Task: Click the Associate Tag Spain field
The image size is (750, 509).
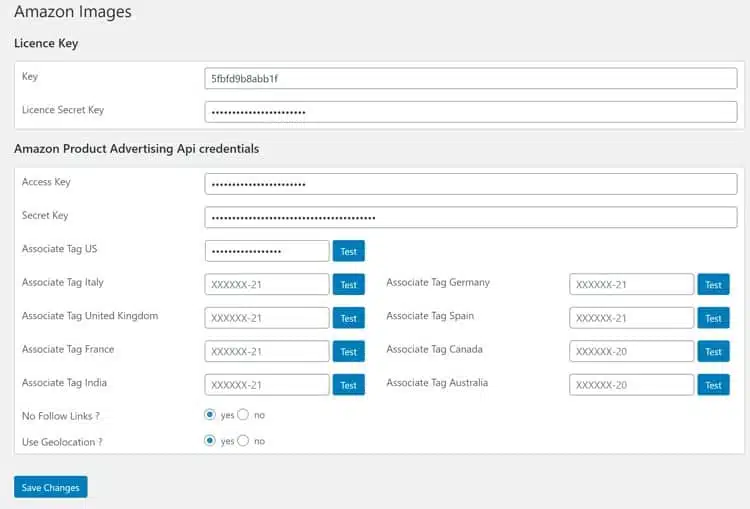Action: pos(631,318)
